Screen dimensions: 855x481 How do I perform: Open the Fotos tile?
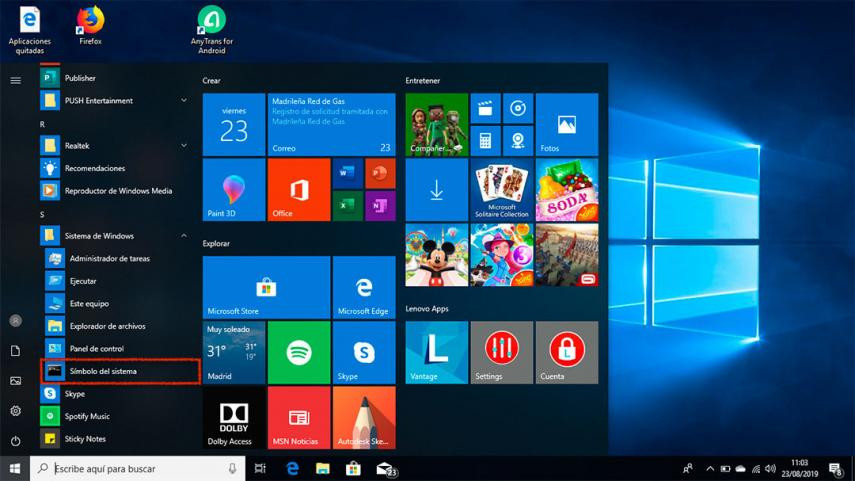(567, 124)
